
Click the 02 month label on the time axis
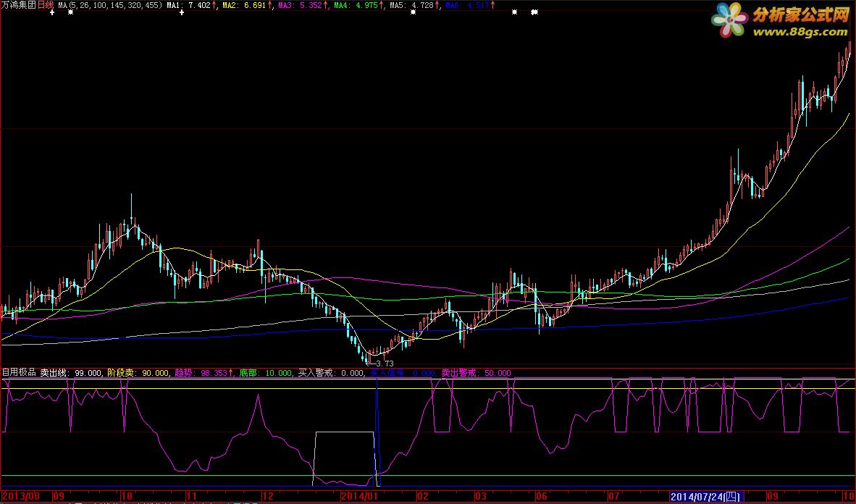[422, 496]
